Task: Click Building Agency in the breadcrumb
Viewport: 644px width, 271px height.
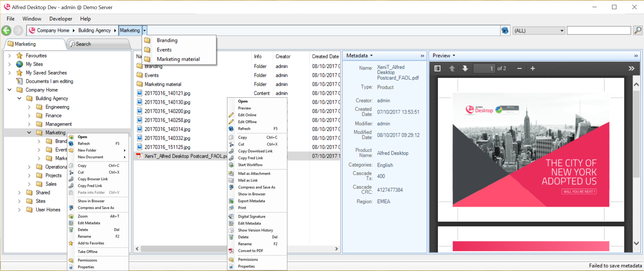Action: pos(94,31)
